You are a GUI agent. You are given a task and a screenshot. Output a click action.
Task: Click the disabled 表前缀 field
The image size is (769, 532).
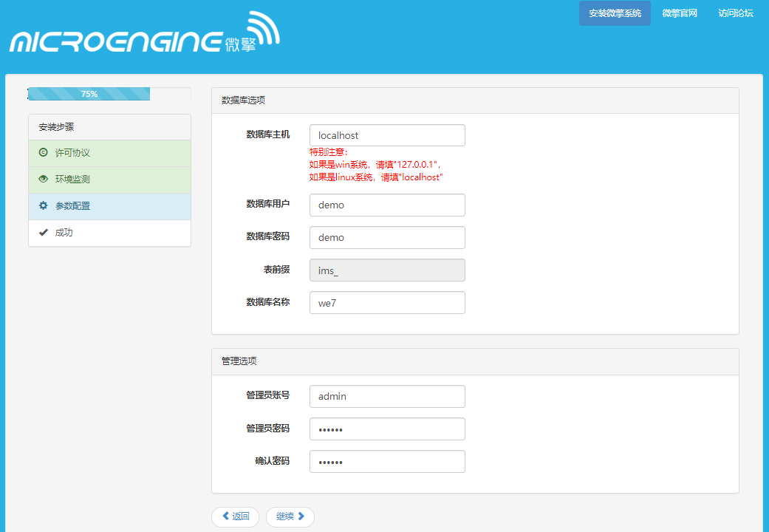click(387, 270)
